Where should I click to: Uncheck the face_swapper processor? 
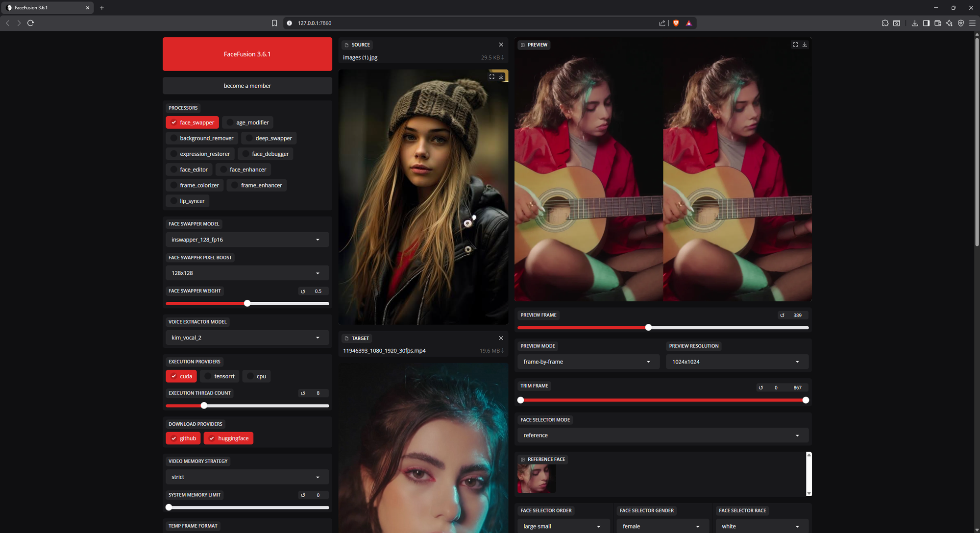click(192, 122)
